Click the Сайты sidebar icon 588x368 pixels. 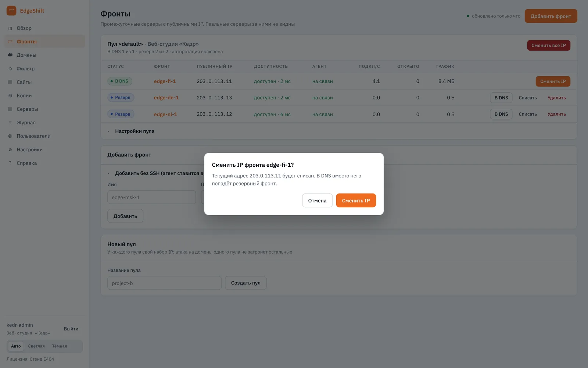pos(10,82)
